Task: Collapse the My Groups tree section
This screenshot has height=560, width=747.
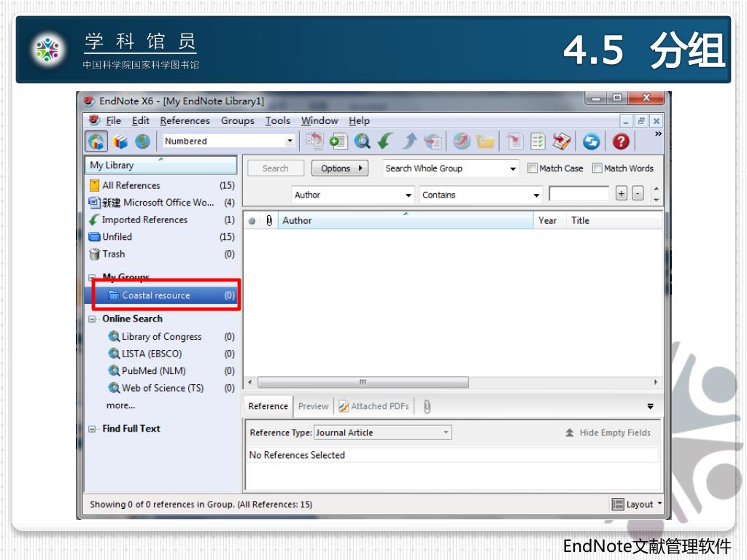Action: pyautogui.click(x=92, y=277)
